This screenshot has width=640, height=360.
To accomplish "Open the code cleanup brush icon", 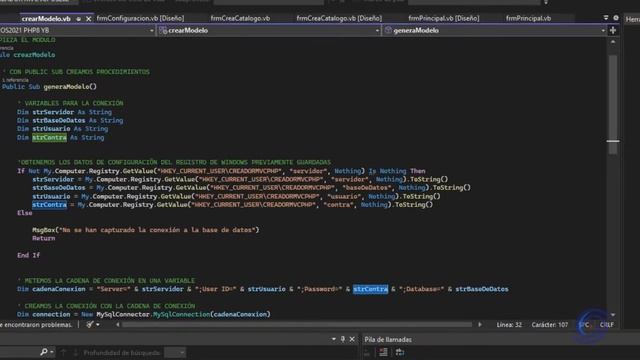I will point(90,324).
